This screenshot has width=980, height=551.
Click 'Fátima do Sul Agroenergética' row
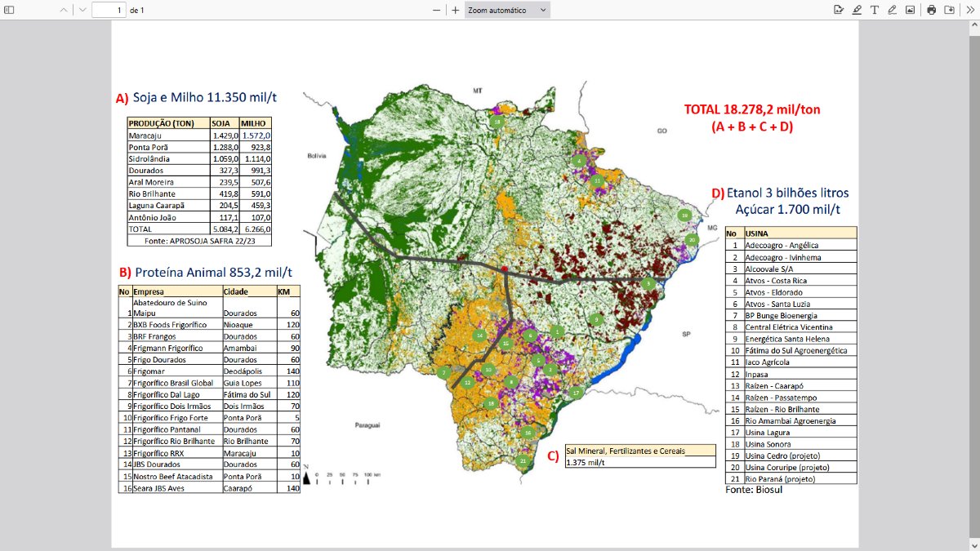click(791, 350)
